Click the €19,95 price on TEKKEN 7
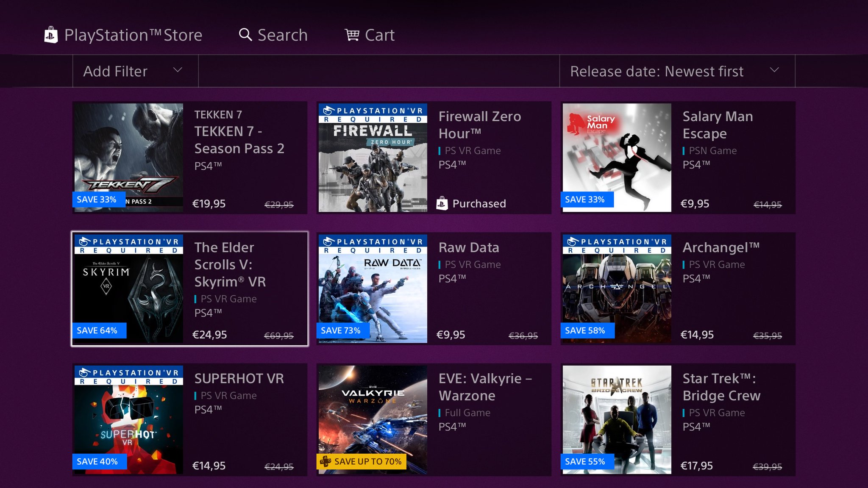868x488 pixels. (209, 204)
